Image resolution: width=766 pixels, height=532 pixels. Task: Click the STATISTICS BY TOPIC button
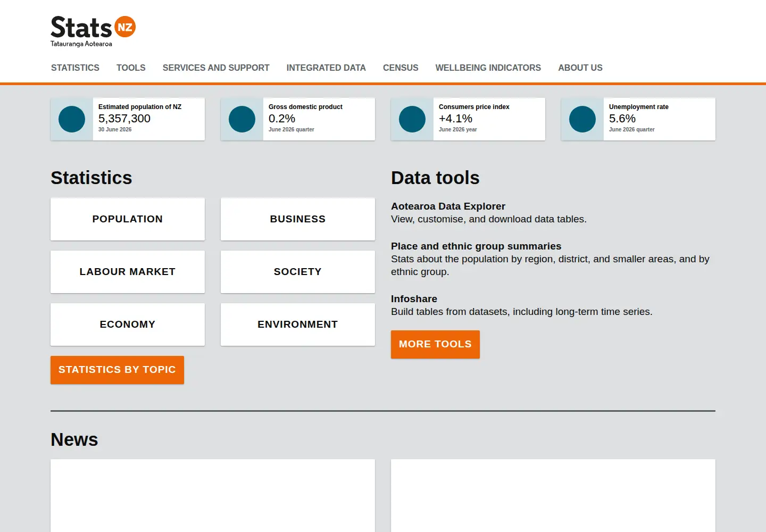pyautogui.click(x=117, y=370)
